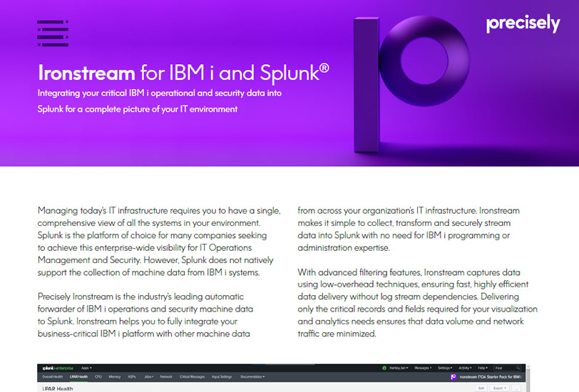Click the Find search field
The height and width of the screenshot is (392, 579).
click(508, 368)
